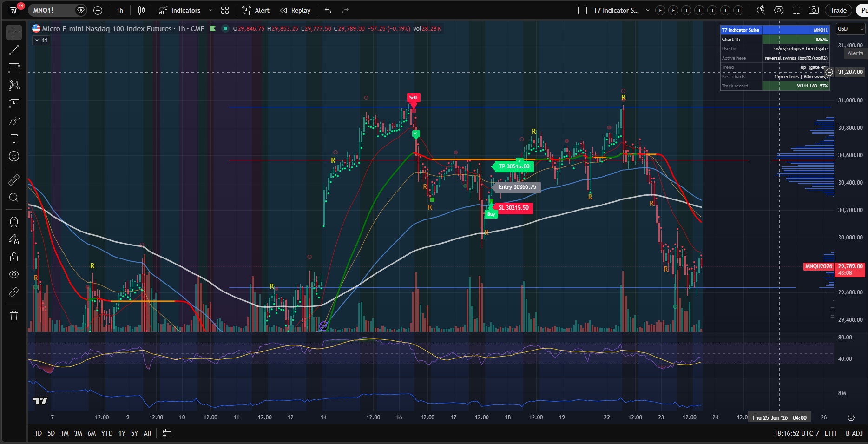The image size is (868, 444).
Task: Toggle ETH extended session
Action: [x=830, y=433]
